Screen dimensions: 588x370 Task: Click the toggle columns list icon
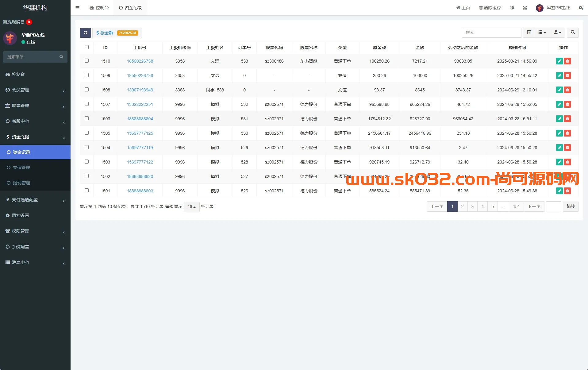click(528, 33)
